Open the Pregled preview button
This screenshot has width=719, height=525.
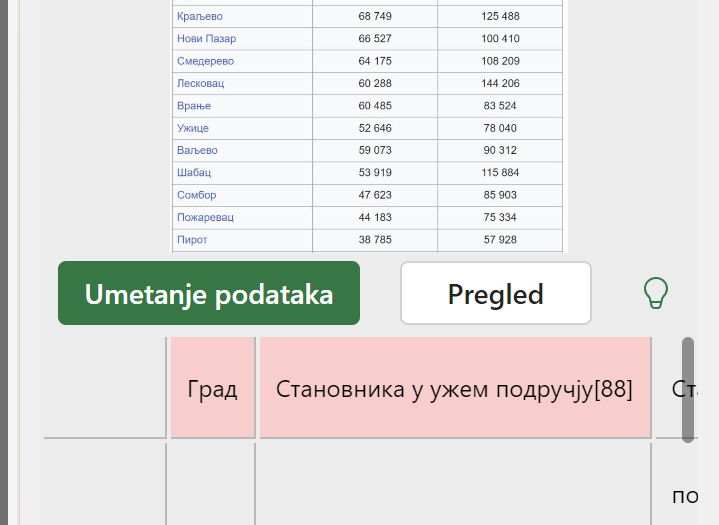coord(496,293)
